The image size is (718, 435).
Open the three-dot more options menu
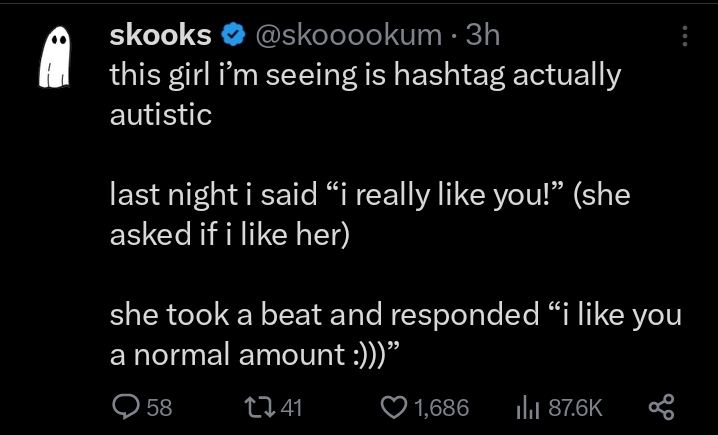685,36
